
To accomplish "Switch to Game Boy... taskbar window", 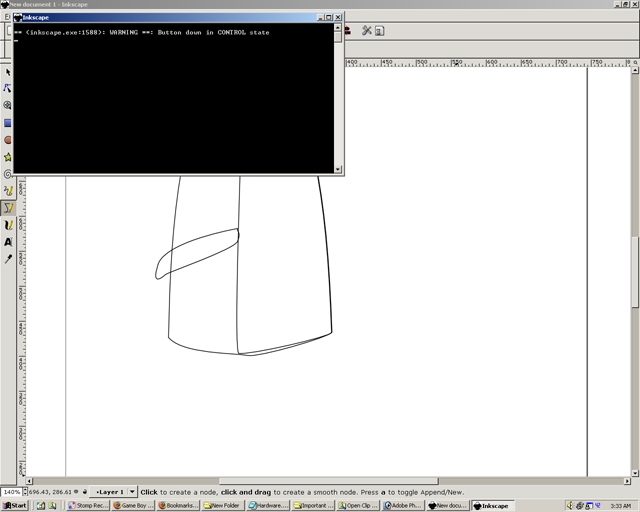I will click(133, 505).
